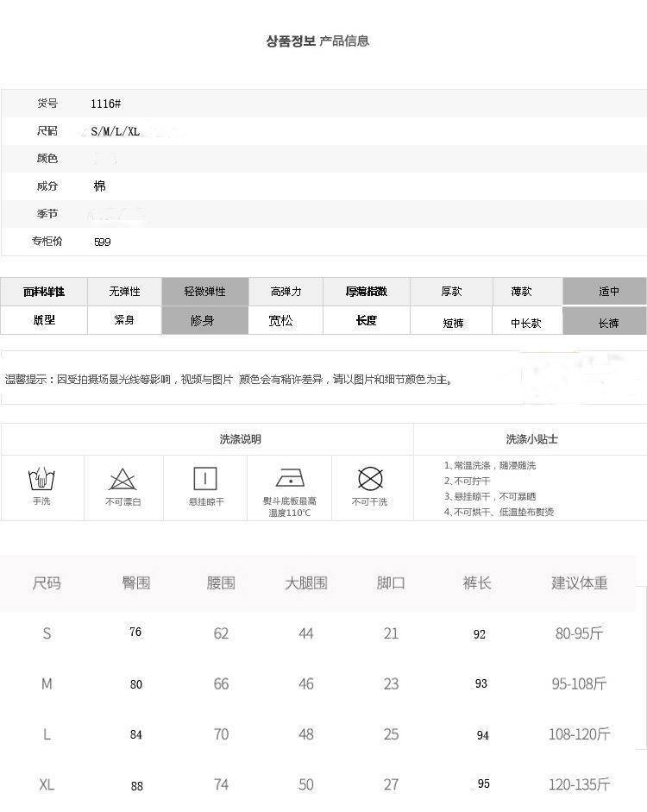This screenshot has height=812, width=647.
Task: Click the L size row label
Action: 47,734
